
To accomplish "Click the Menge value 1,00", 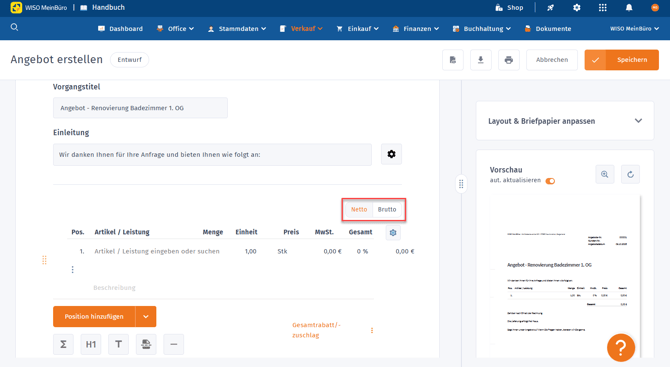I will [x=250, y=251].
